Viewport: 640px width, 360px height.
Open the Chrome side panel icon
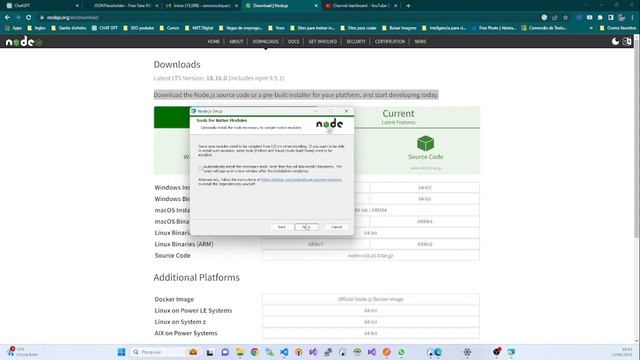tap(611, 18)
